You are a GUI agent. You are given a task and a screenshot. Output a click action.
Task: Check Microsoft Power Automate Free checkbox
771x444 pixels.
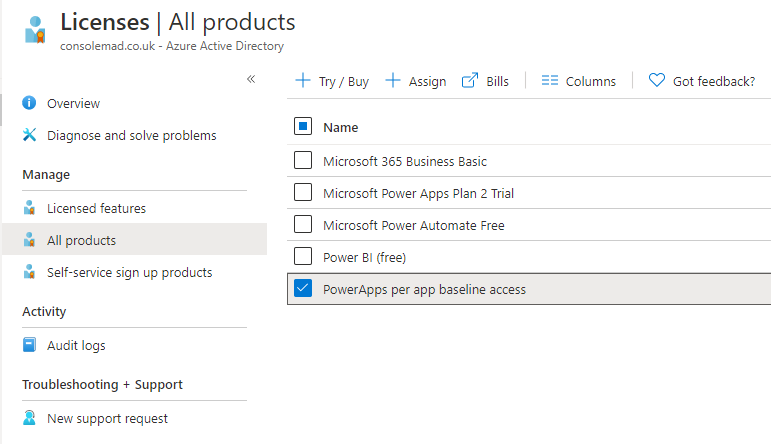[303, 224]
